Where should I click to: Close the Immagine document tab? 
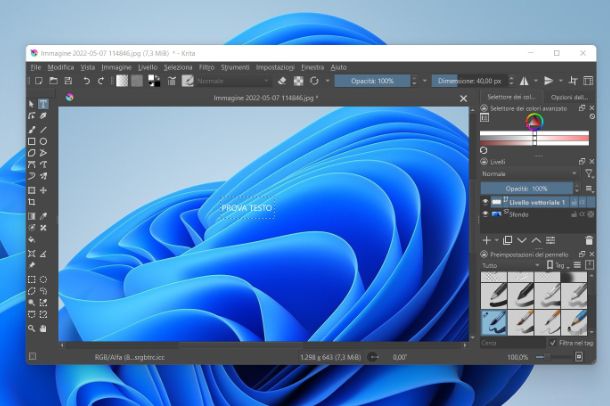click(463, 98)
